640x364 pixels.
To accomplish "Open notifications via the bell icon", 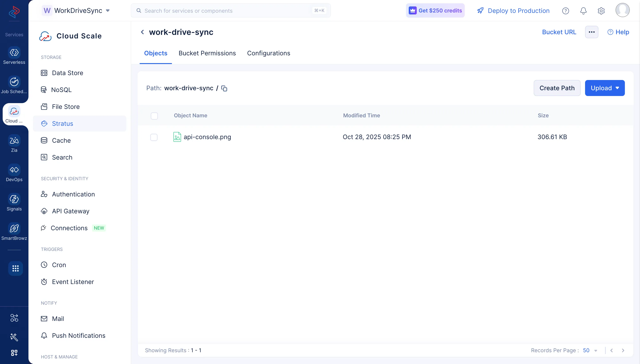I will pos(583,10).
